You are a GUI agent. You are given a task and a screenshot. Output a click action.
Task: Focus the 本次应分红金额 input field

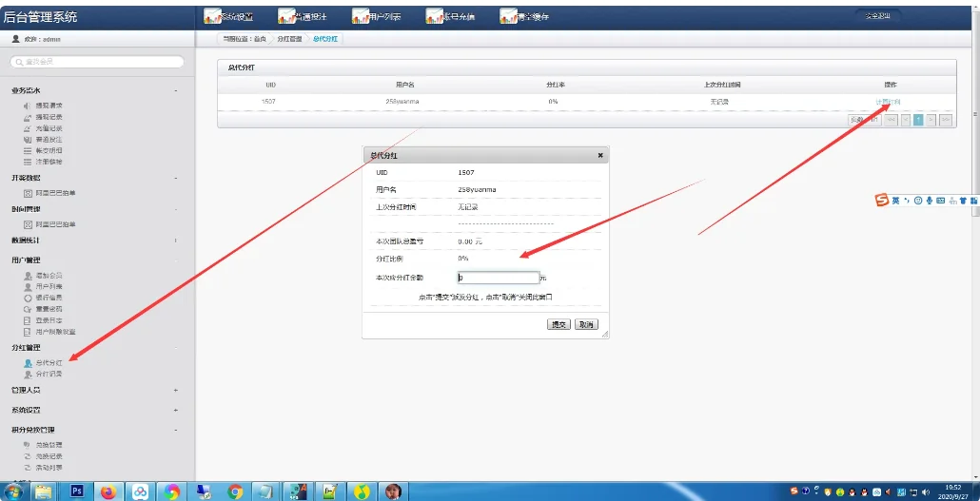click(497, 279)
